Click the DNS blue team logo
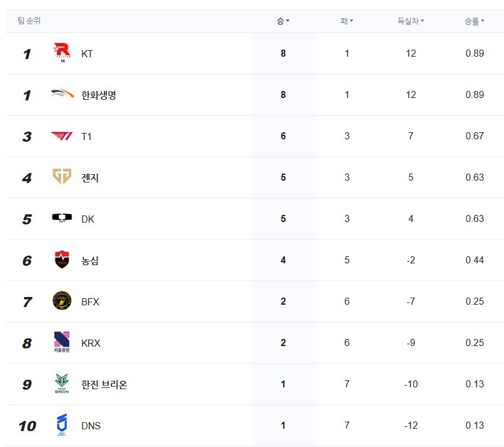 point(61,425)
